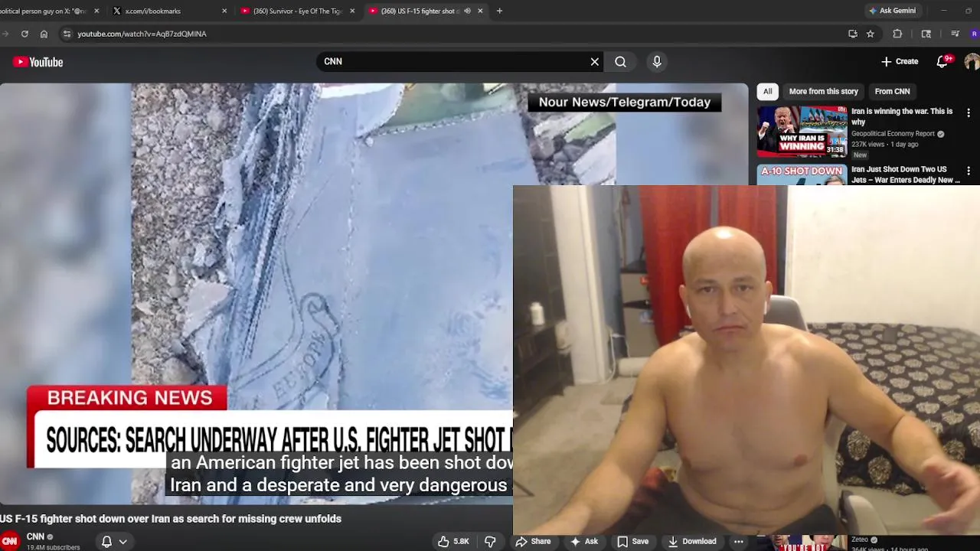Bookmark this page with star icon

pyautogui.click(x=871, y=34)
